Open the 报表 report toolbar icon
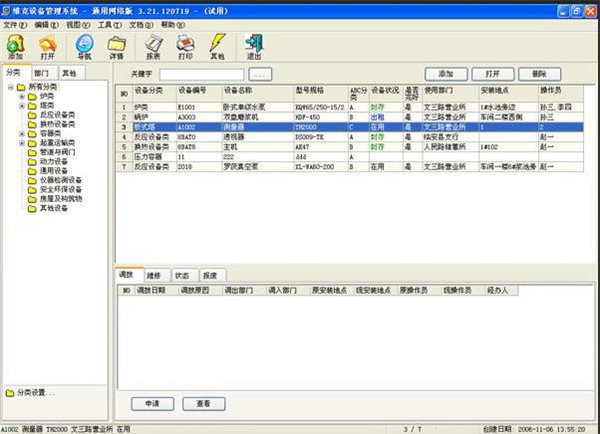 pyautogui.click(x=153, y=47)
